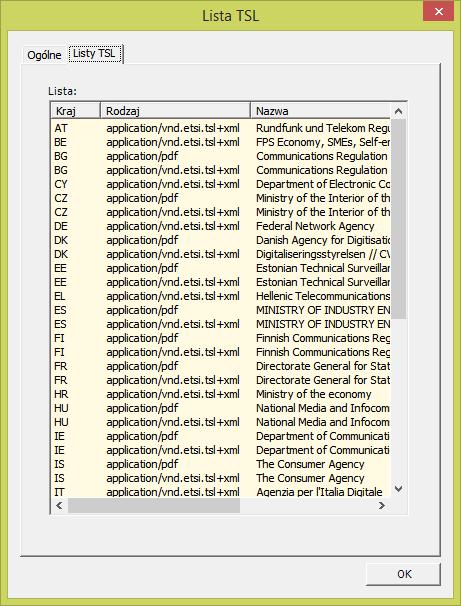461x606 pixels.
Task: Switch to the Ogólne tab
Action: [x=44, y=55]
